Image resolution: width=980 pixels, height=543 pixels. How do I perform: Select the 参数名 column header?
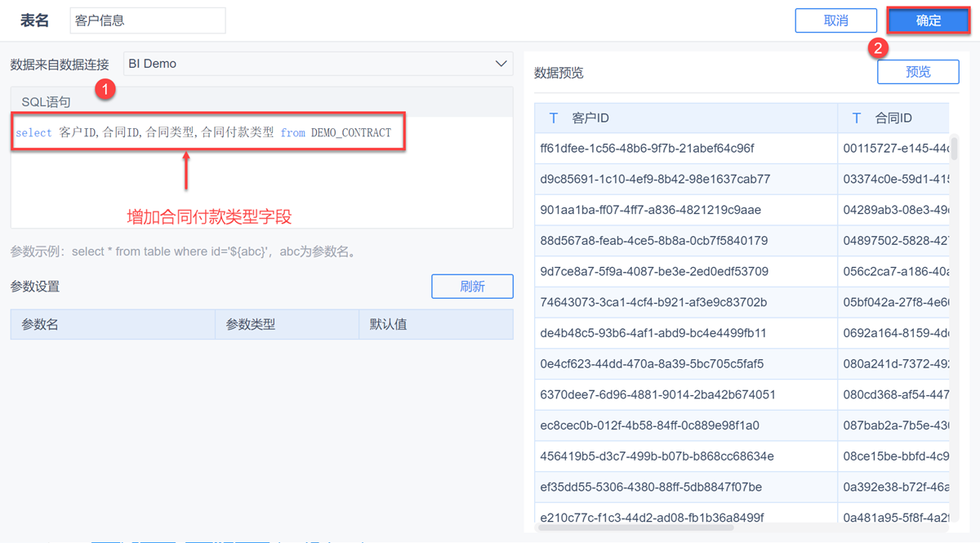pyautogui.click(x=113, y=324)
